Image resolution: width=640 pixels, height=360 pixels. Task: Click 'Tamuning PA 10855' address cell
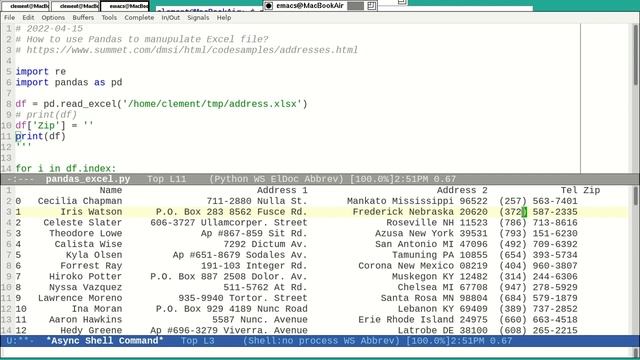click(x=440, y=255)
